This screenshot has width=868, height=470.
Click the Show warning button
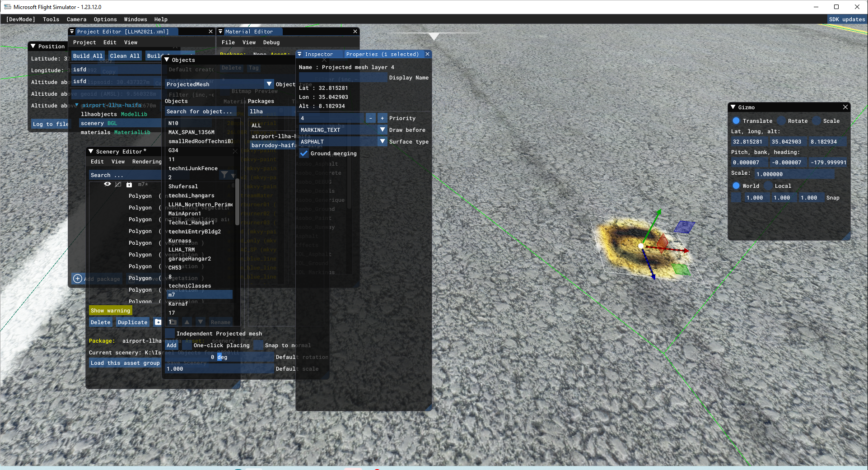click(110, 311)
